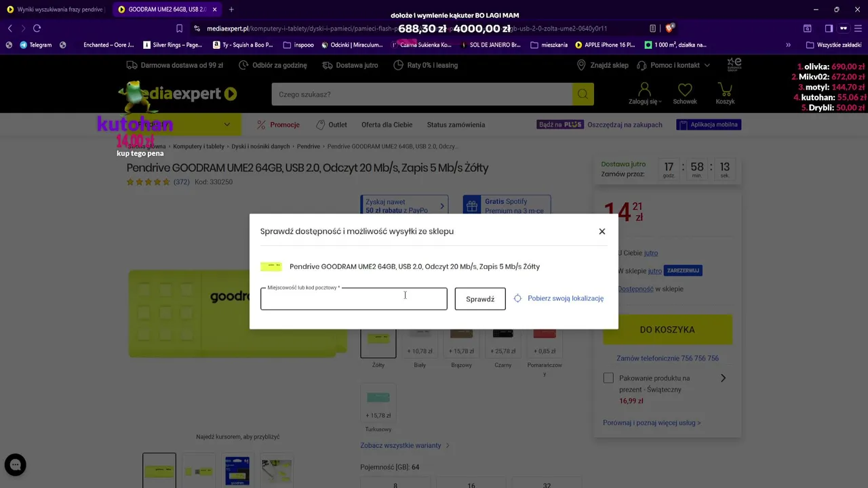Open the Silver Rings bookmark
The width and height of the screenshot is (868, 488).
click(x=173, y=45)
